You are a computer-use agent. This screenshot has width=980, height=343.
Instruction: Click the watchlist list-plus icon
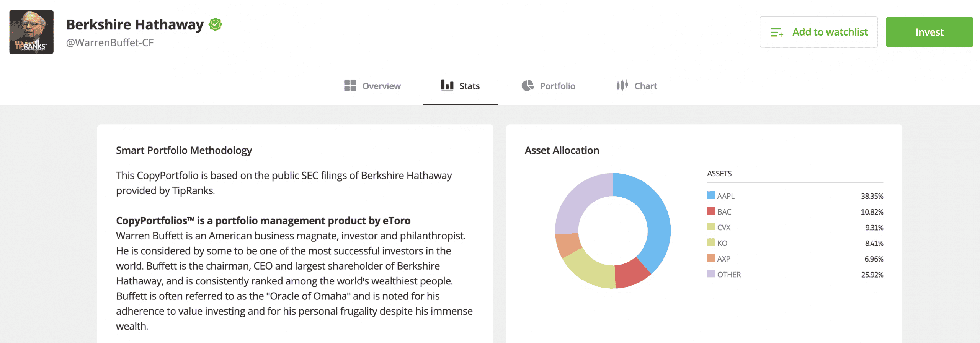pos(777,33)
